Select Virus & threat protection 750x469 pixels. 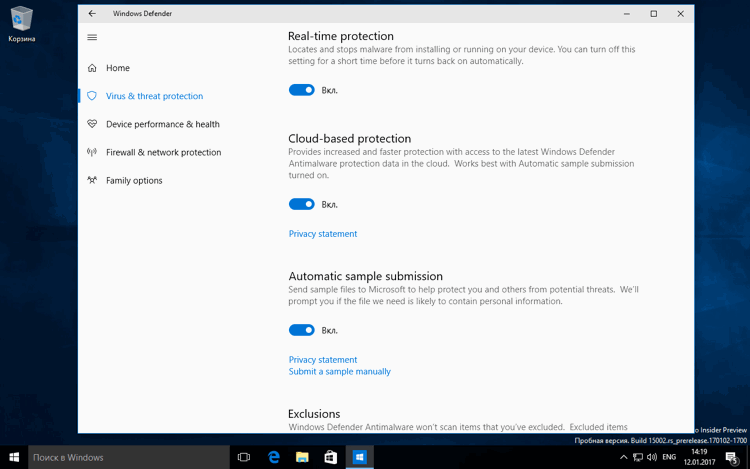(154, 96)
